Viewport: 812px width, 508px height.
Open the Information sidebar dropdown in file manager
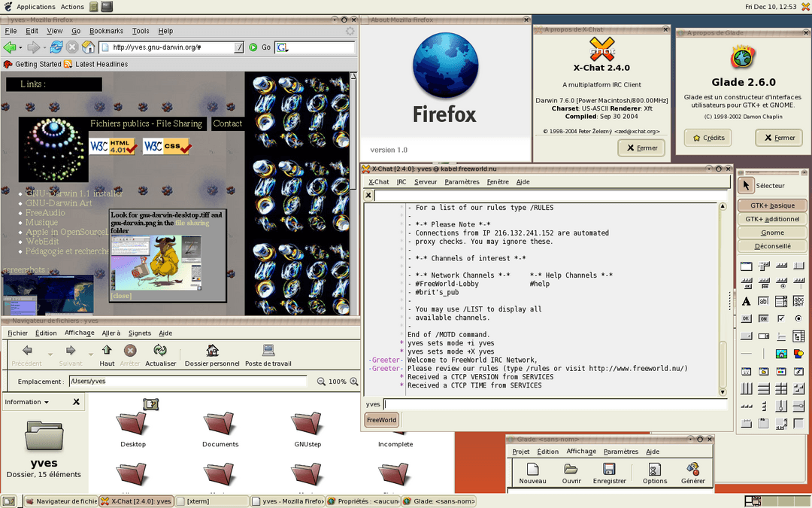pos(45,402)
